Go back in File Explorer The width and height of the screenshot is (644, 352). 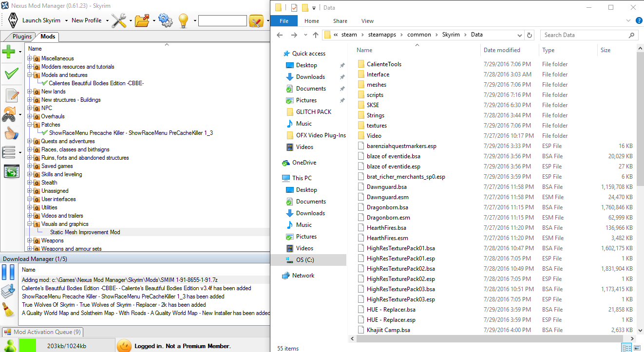click(280, 35)
